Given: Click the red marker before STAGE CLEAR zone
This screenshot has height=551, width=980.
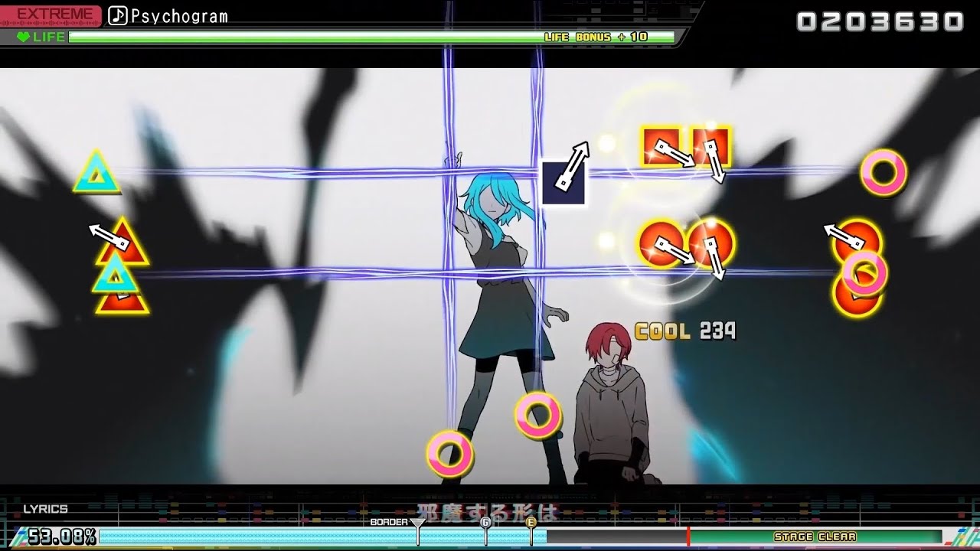Looking at the screenshot, I should [688, 536].
